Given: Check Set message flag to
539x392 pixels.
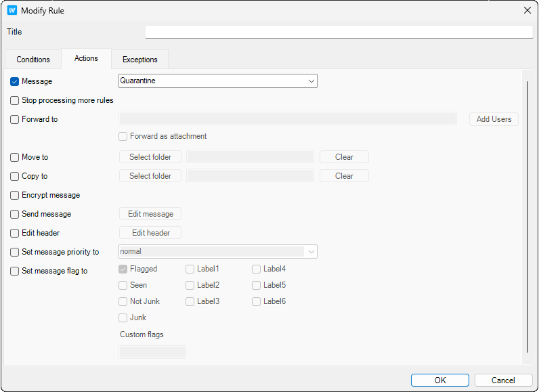Looking at the screenshot, I should coord(14,271).
